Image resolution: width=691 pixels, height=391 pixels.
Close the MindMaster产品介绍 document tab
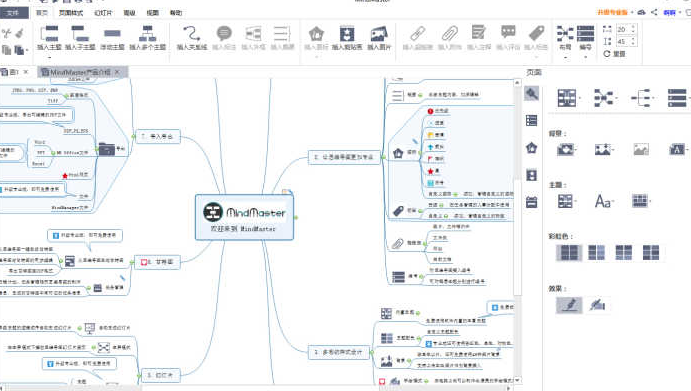(x=117, y=71)
